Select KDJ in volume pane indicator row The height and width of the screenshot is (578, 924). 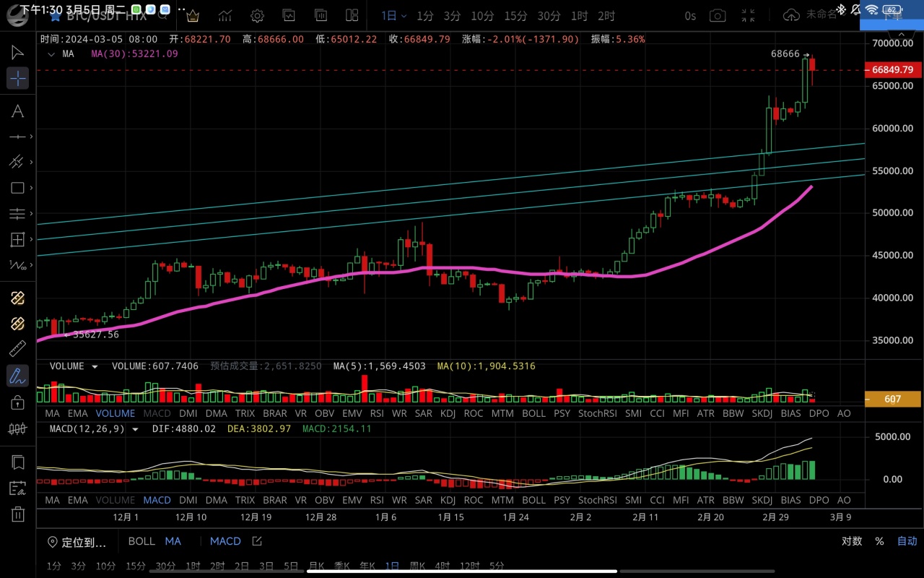pos(448,413)
